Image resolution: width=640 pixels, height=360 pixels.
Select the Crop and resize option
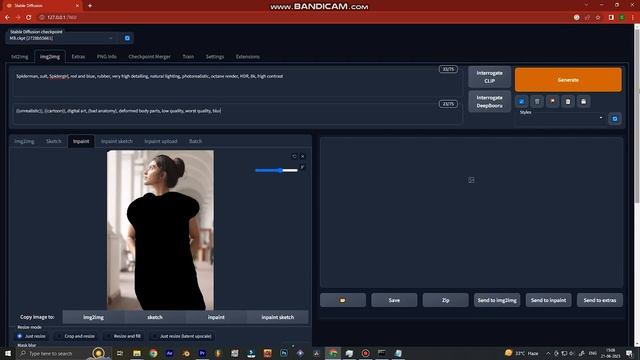coord(76,336)
